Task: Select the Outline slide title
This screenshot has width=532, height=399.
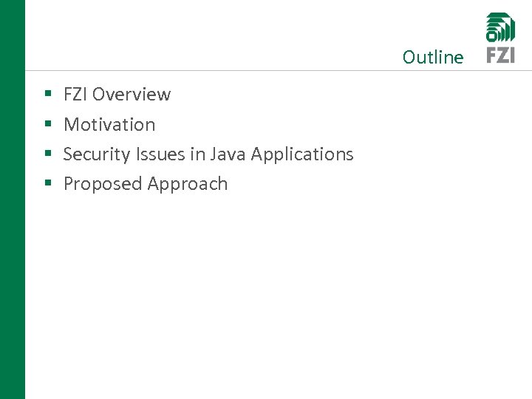Action: click(x=433, y=58)
